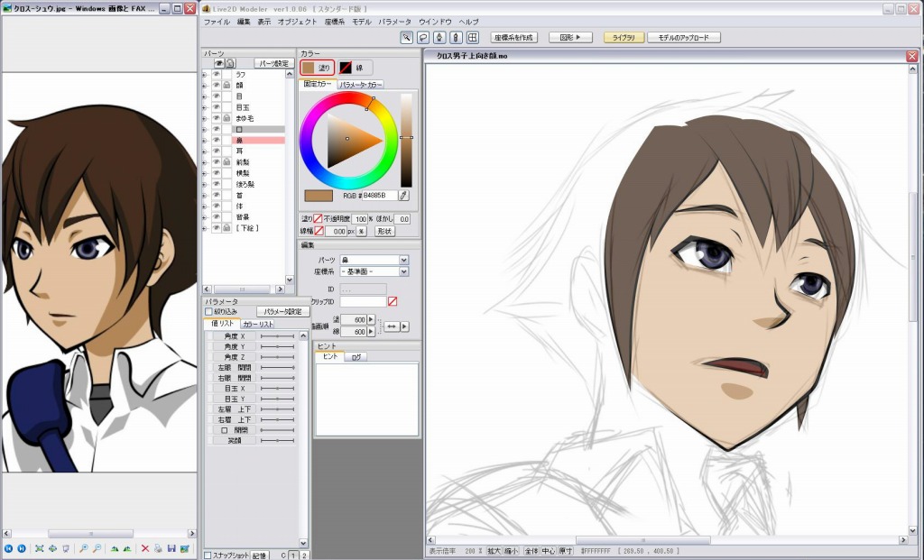
Task: Click the print icon in image viewer
Action: (158, 548)
